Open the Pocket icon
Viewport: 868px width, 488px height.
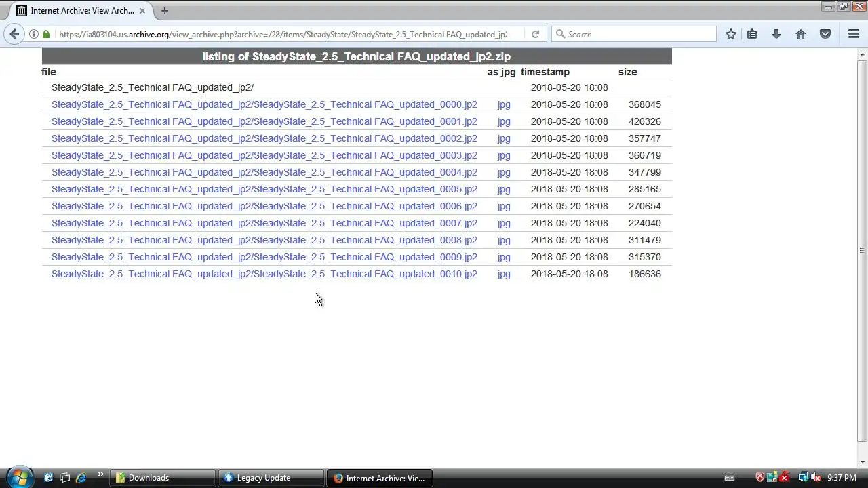(825, 34)
